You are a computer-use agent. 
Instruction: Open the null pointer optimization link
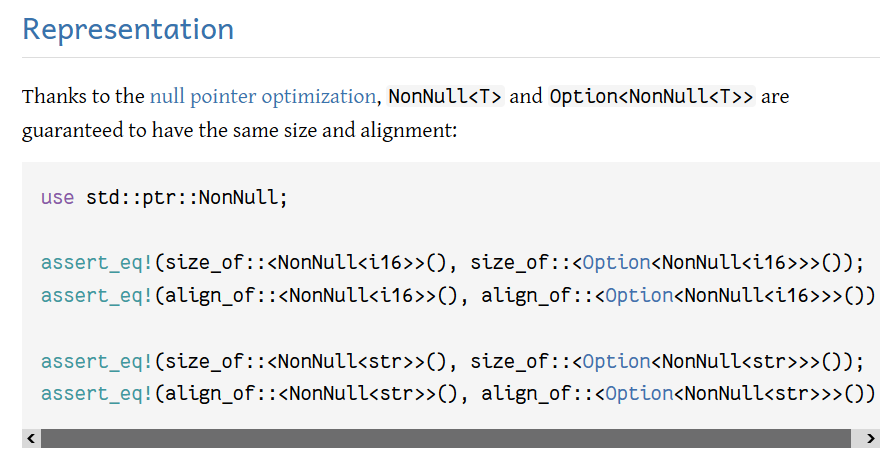coord(262,97)
